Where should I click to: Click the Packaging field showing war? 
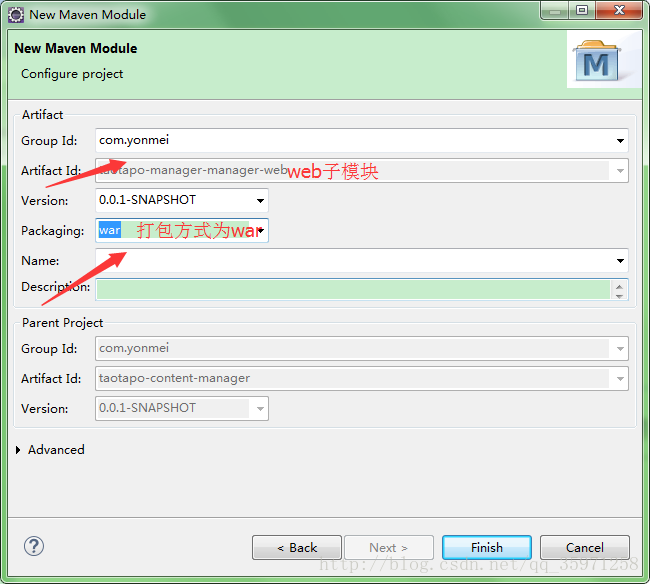(x=182, y=230)
